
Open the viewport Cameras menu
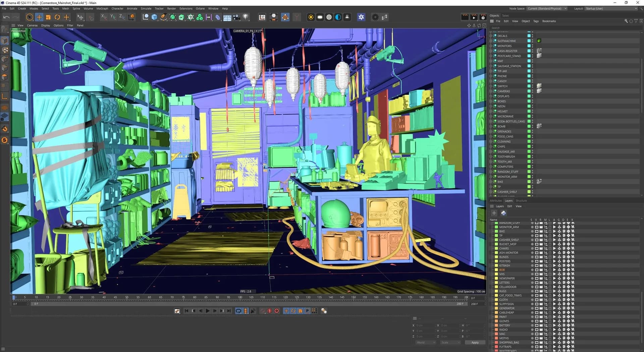point(32,25)
